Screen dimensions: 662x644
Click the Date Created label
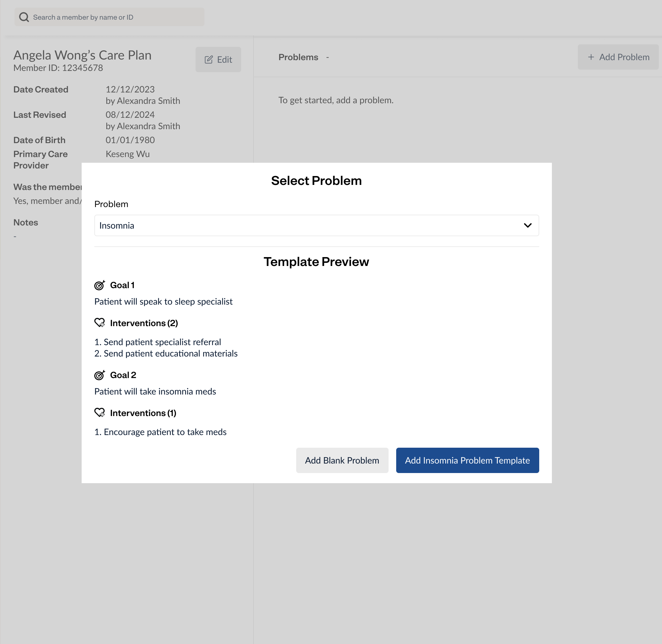click(x=41, y=89)
